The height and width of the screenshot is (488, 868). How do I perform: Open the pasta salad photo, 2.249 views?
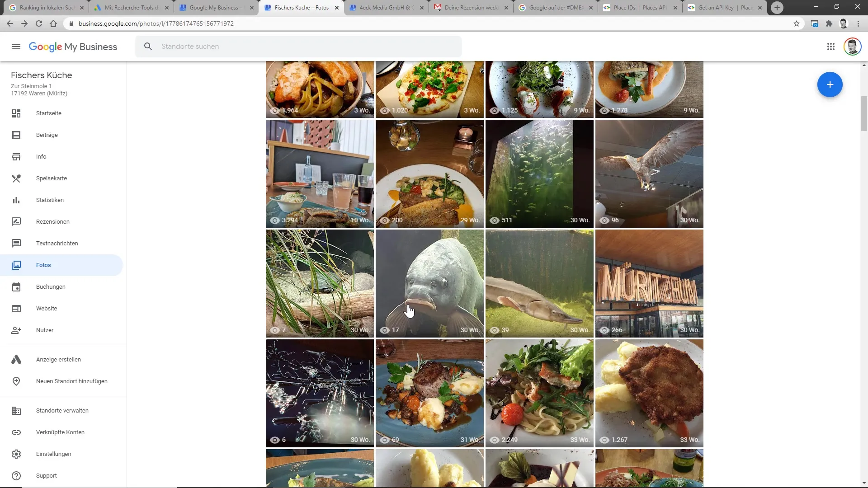539,393
